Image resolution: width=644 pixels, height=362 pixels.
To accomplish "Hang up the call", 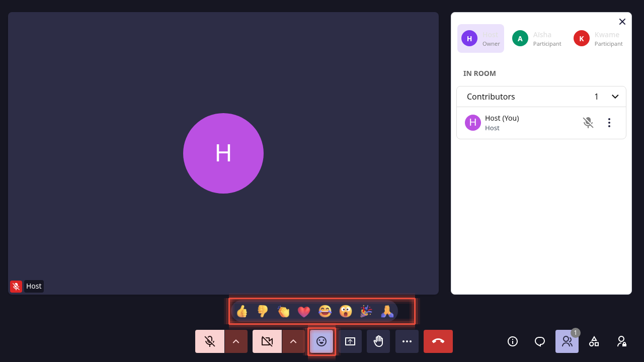I will coord(438,341).
